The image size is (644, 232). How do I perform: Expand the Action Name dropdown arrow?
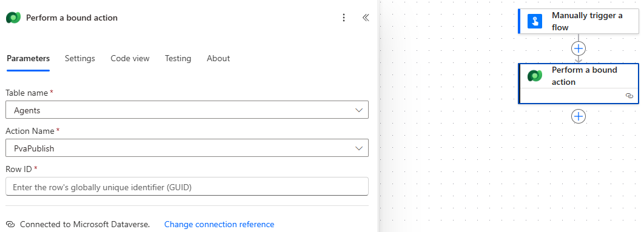[x=358, y=148]
